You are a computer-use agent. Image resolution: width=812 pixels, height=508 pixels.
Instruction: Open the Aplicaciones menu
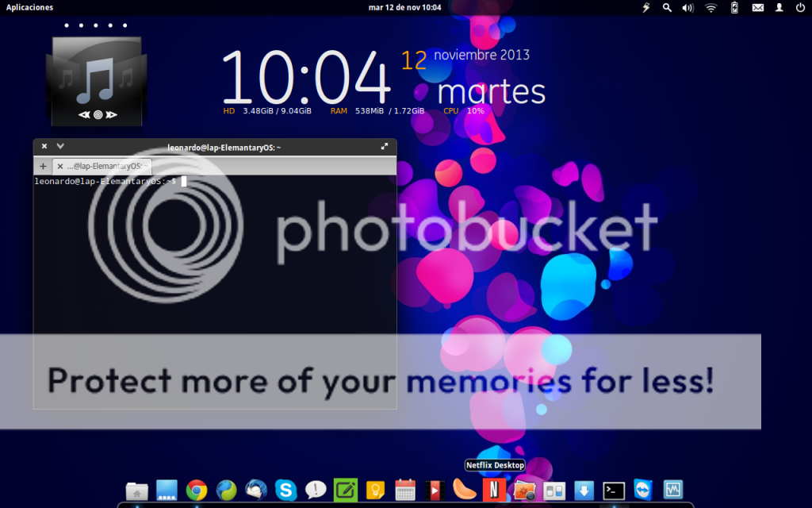pos(29,7)
